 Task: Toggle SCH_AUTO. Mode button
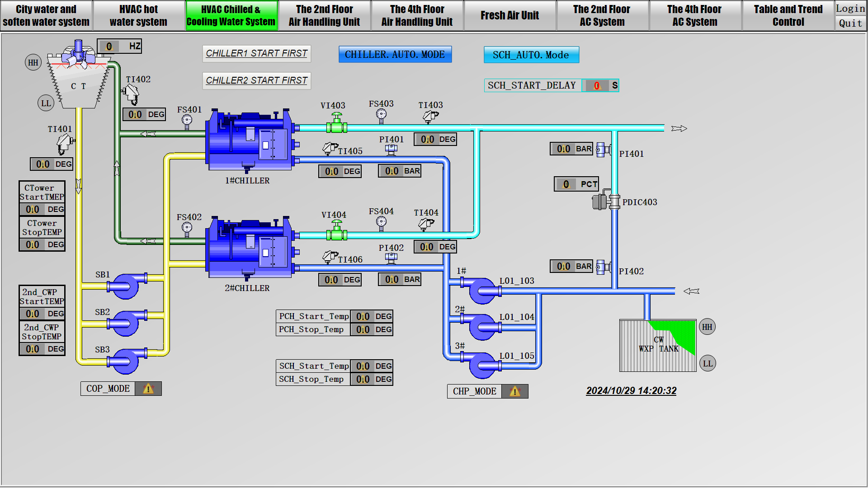coord(531,55)
